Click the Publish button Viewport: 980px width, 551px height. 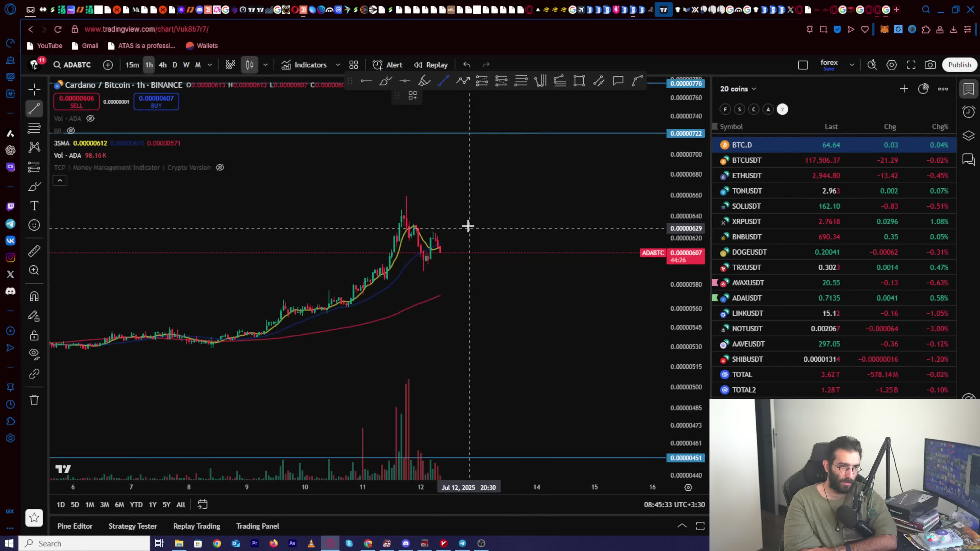959,65
